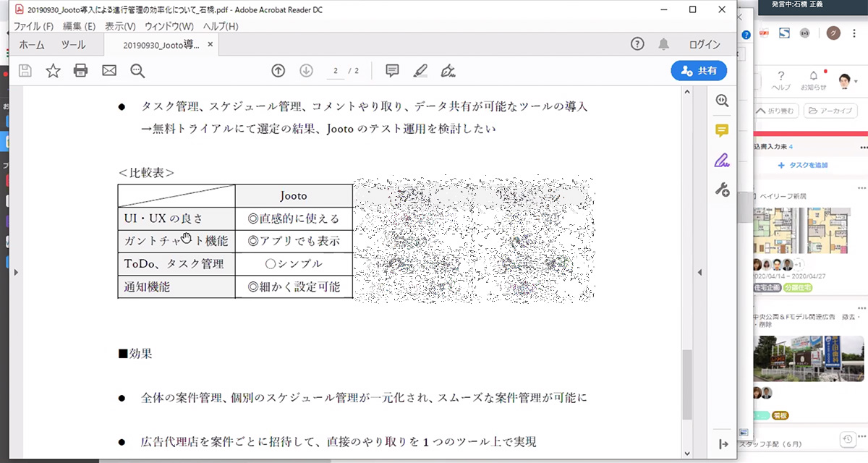Click the ◎細かく設定可能 table cell
The image size is (868, 463).
point(294,286)
